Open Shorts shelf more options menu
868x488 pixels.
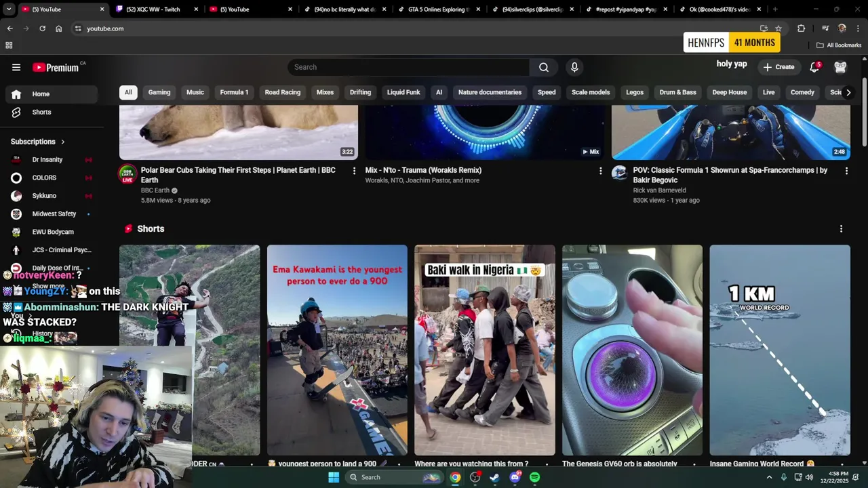point(841,229)
